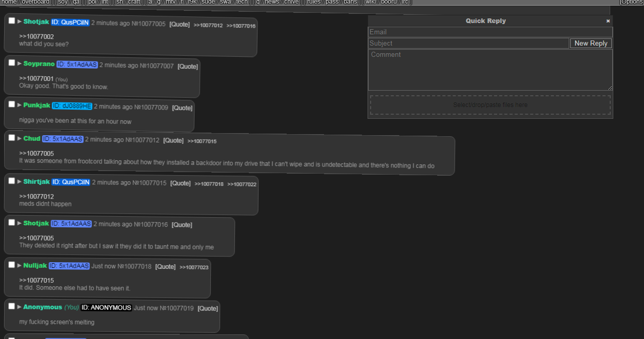Viewport: 644px width, 339px height.
Task: Open >>10077012 link inside Shirtjak's post body
Action: tap(36, 197)
